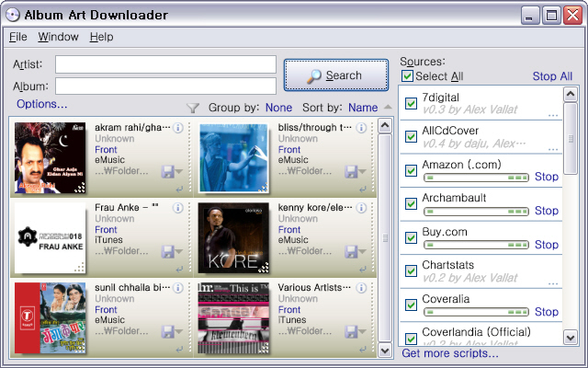Image resolution: width=588 pixels, height=368 pixels.
Task: Open info icon for Frau Anke result
Action: tap(178, 208)
